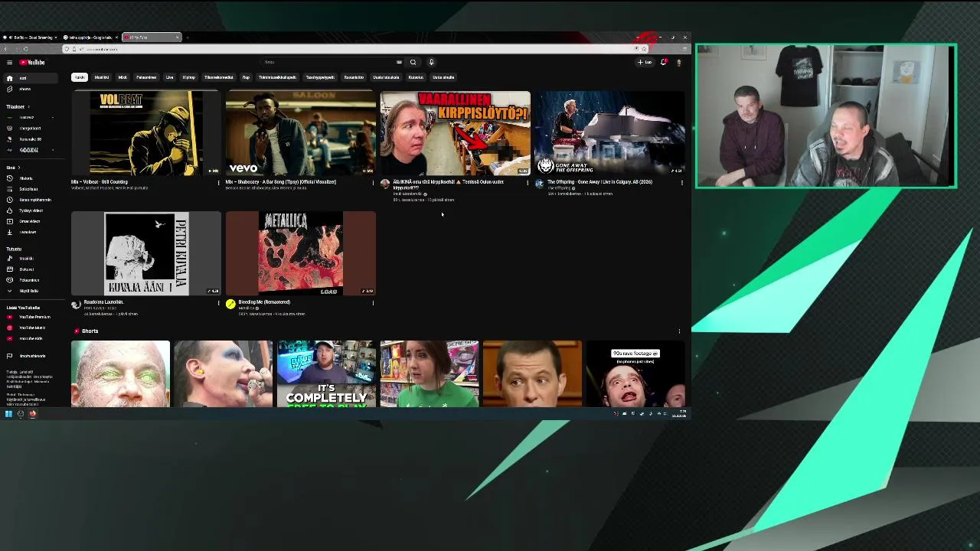
Task: Click the browser back arrow
Action: tap(5, 49)
